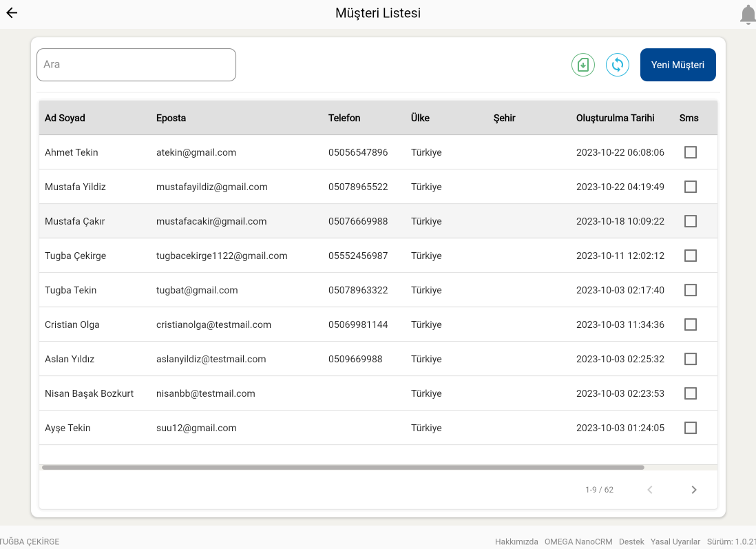
Task: Check the Sms box for Mustafa Çakır
Action: (691, 221)
